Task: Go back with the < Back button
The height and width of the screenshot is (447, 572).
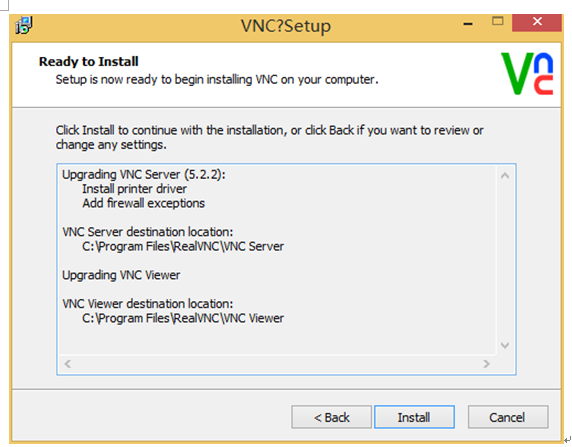Action: tap(332, 417)
